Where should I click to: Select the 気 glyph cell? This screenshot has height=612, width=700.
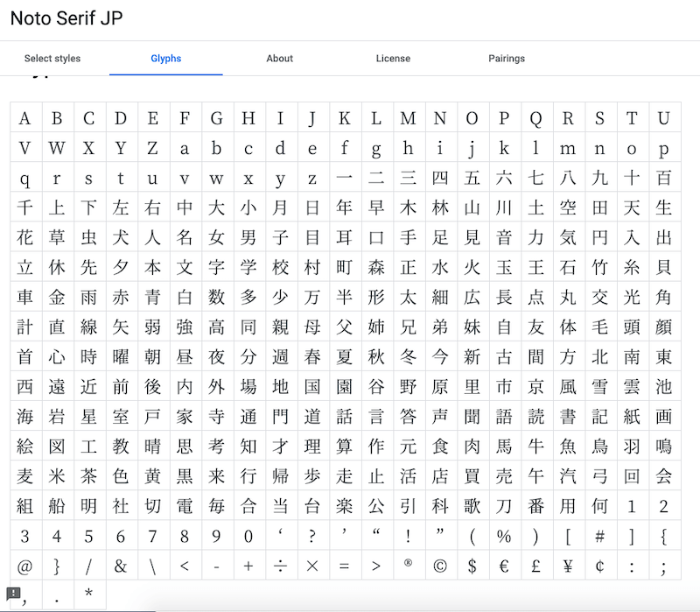570,236
